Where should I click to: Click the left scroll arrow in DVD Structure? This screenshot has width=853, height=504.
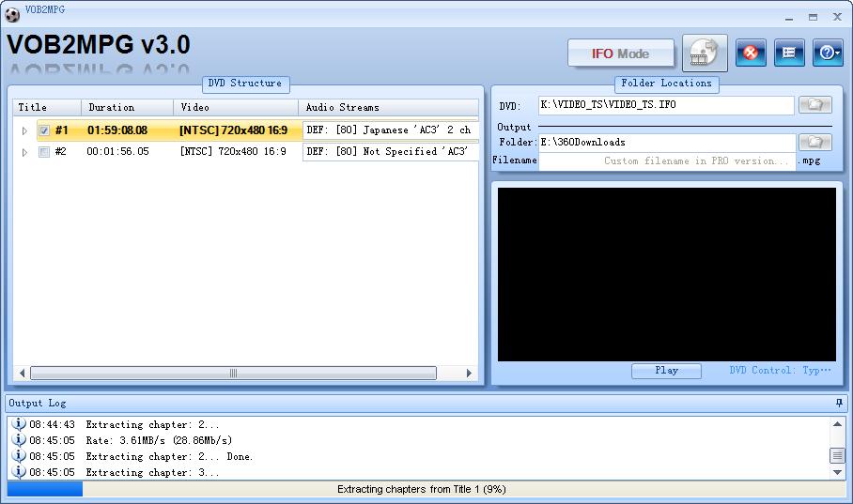point(22,373)
